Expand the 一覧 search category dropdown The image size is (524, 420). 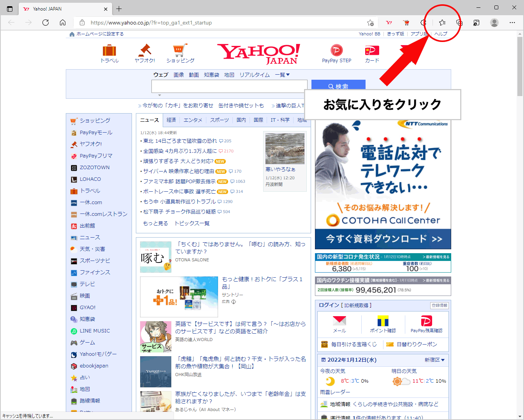282,75
